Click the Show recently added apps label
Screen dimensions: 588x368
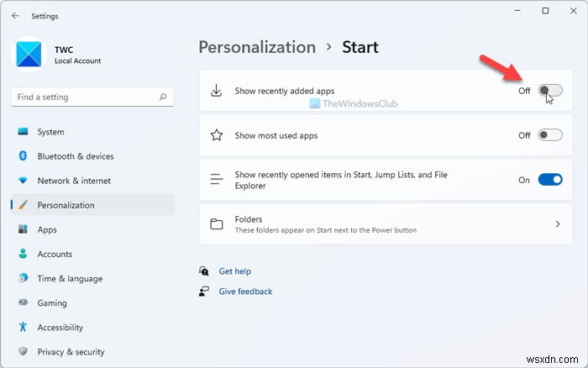pos(284,91)
